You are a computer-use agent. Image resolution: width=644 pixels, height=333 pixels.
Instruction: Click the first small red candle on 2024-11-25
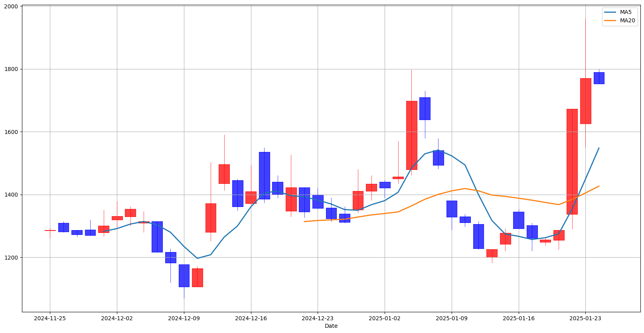(x=50, y=231)
